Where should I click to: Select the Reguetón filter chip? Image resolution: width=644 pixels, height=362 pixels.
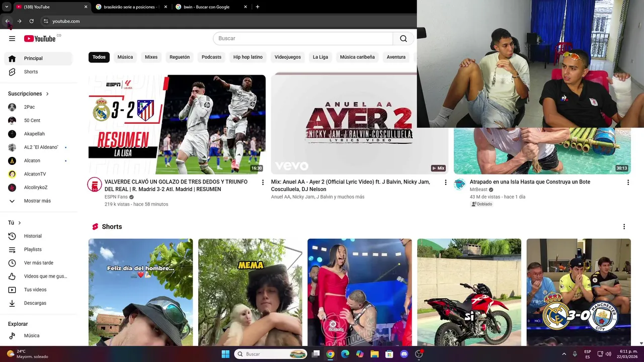[x=180, y=57]
